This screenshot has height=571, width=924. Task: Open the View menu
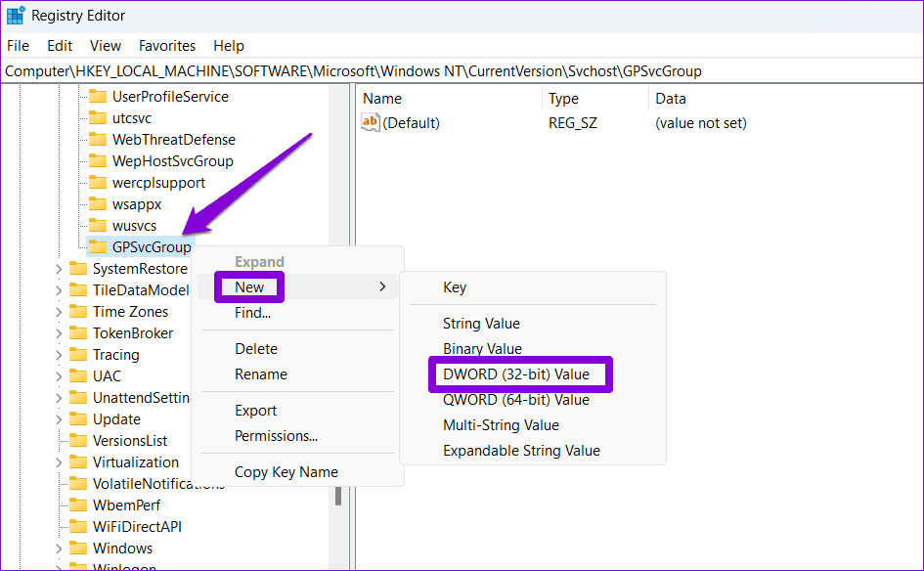105,45
